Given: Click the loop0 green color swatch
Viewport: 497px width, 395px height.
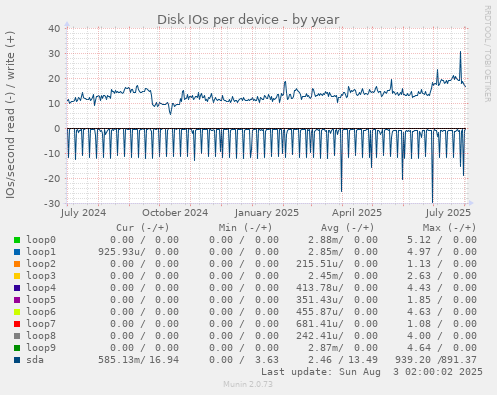Looking at the screenshot, I should coord(17,240).
